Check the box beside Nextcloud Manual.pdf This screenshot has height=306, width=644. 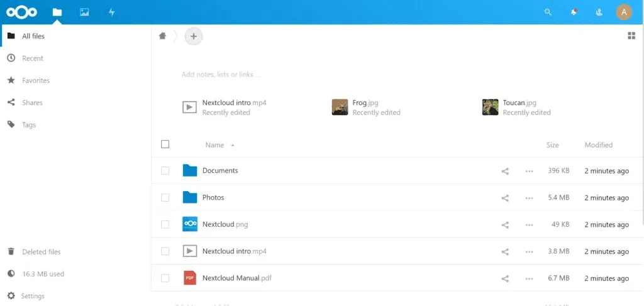click(165, 278)
